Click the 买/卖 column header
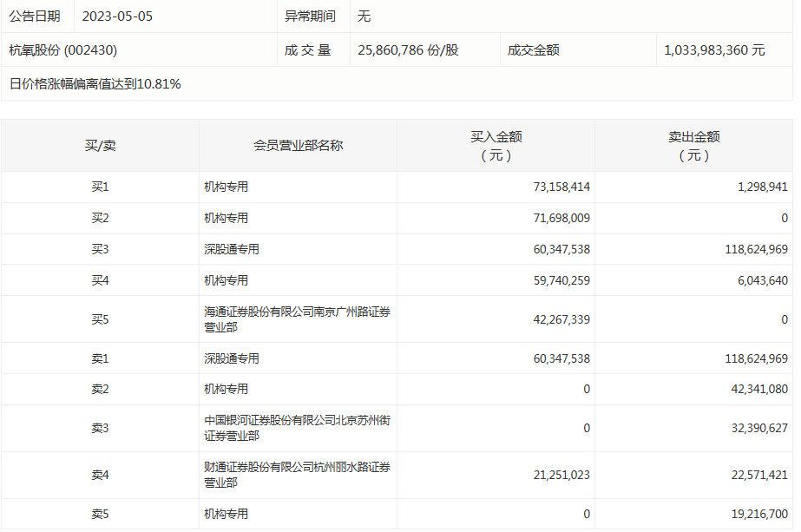Viewport: 801px width, 532px height. [x=100, y=145]
